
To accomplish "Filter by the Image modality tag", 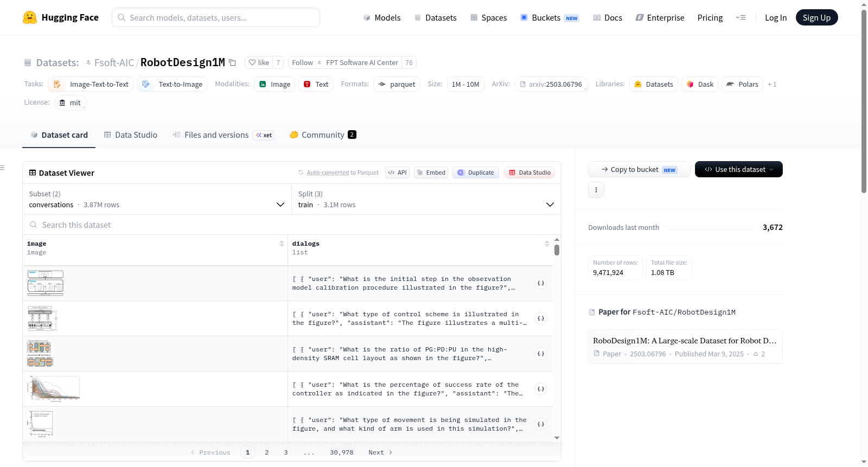I will tap(275, 84).
